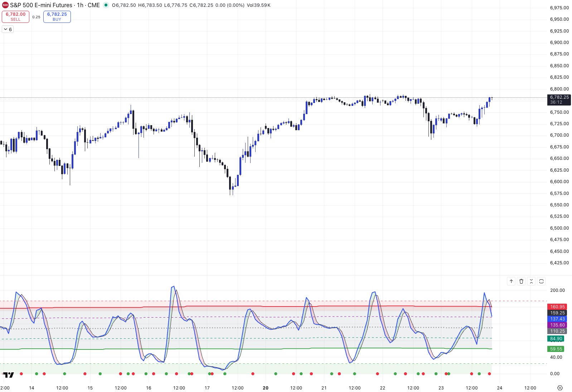Open chart settings gear in bottom-right corner
The image size is (572, 392).
[560, 388]
